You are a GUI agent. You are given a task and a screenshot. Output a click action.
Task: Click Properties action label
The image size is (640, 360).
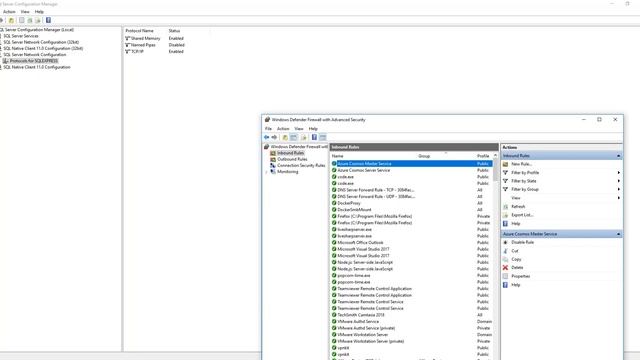point(520,276)
